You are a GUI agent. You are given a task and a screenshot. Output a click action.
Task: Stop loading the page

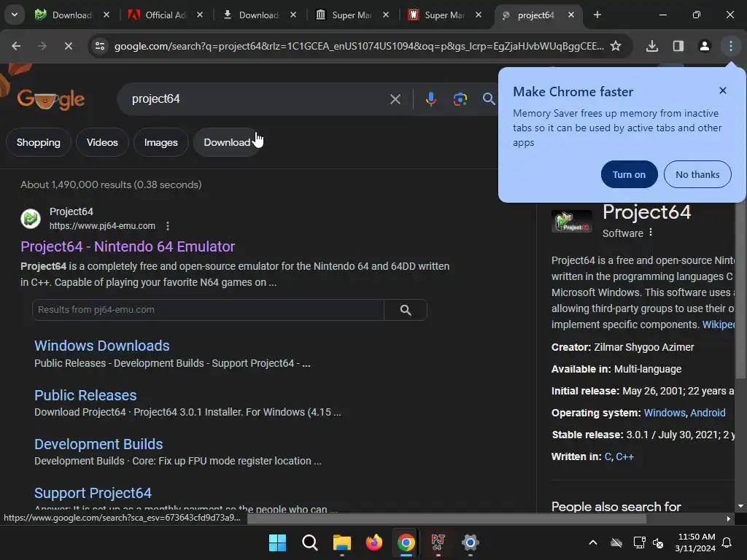point(68,46)
